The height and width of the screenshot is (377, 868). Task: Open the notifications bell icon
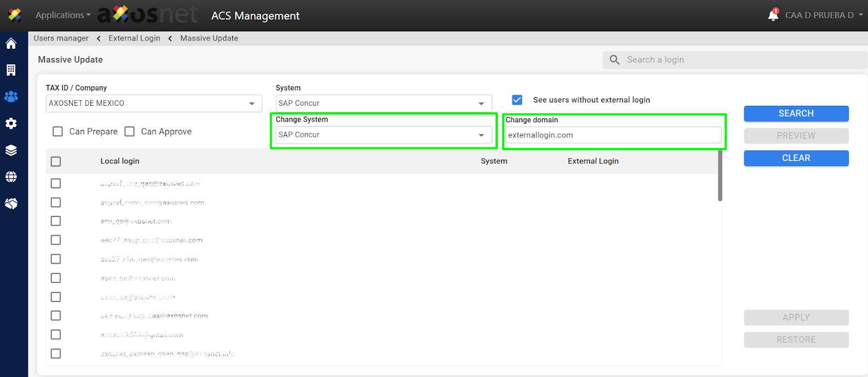[x=773, y=15]
